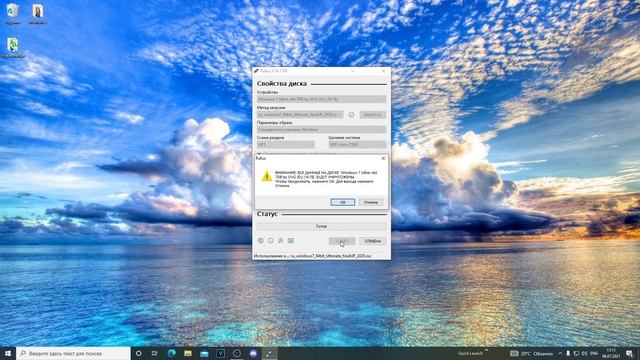Open the V app on taskbar

point(220,353)
